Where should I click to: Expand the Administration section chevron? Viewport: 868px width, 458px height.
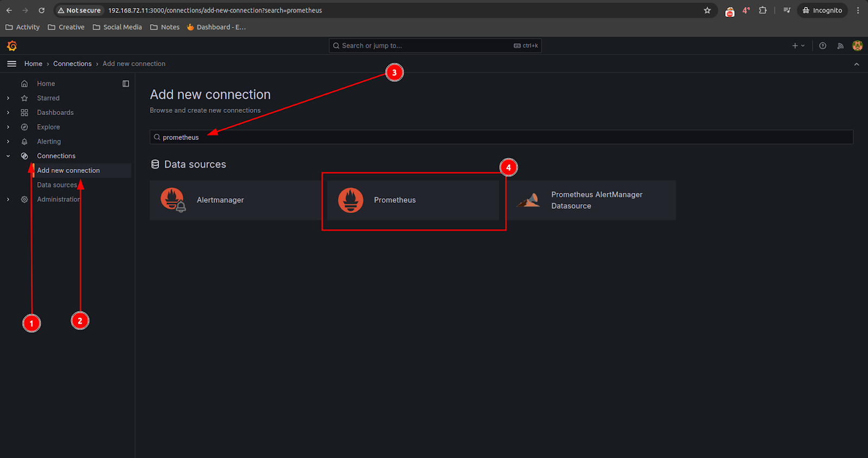click(x=8, y=199)
